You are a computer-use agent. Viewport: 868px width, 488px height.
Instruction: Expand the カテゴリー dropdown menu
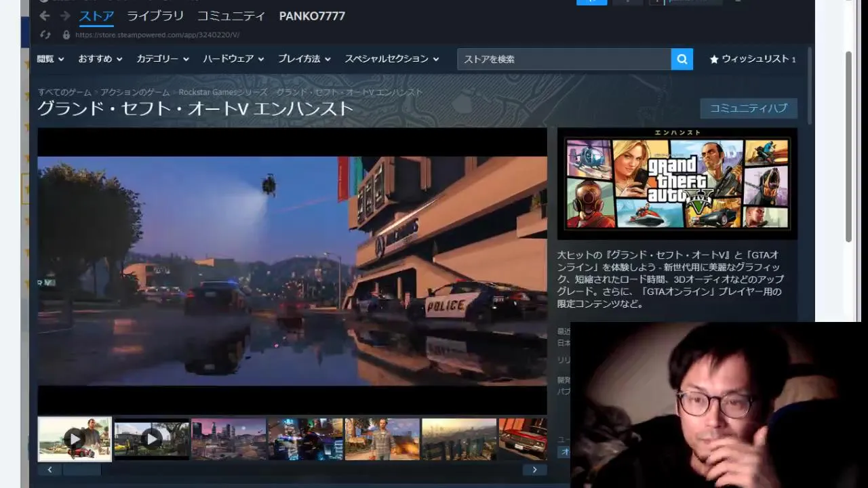pyautogui.click(x=163, y=59)
